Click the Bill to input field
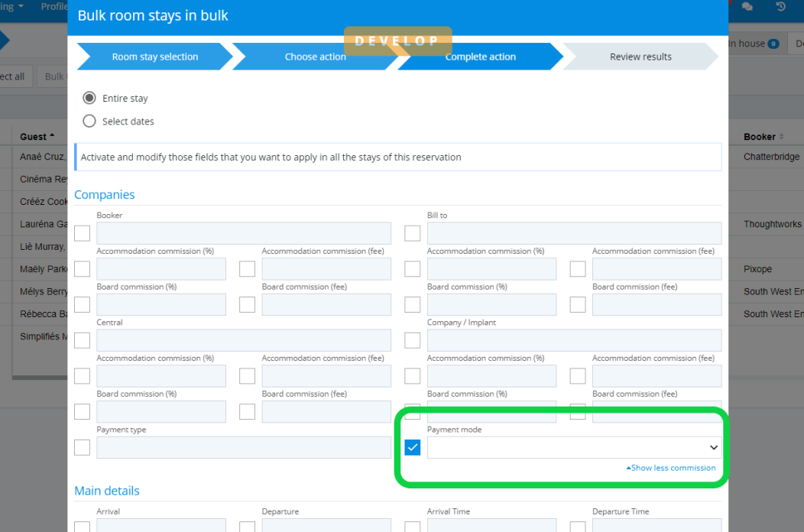This screenshot has width=804, height=532. [573, 233]
